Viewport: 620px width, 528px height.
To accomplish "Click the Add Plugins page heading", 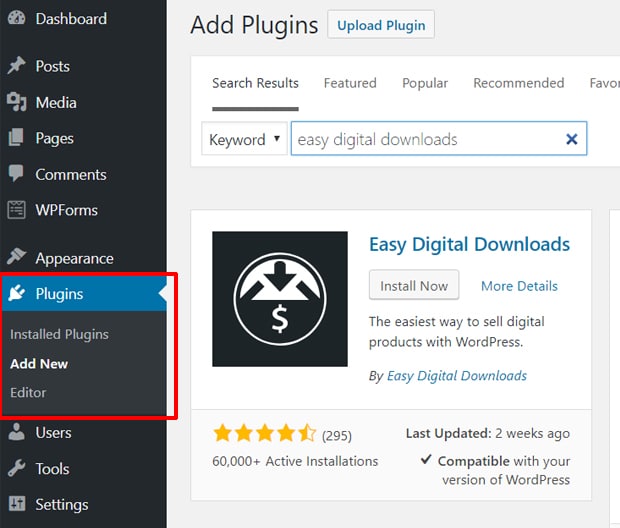I will click(254, 25).
